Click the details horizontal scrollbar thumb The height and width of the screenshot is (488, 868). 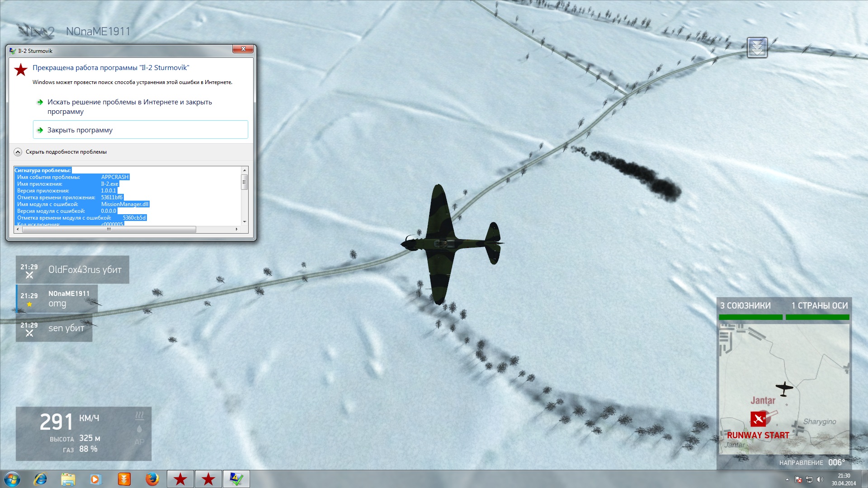[109, 229]
